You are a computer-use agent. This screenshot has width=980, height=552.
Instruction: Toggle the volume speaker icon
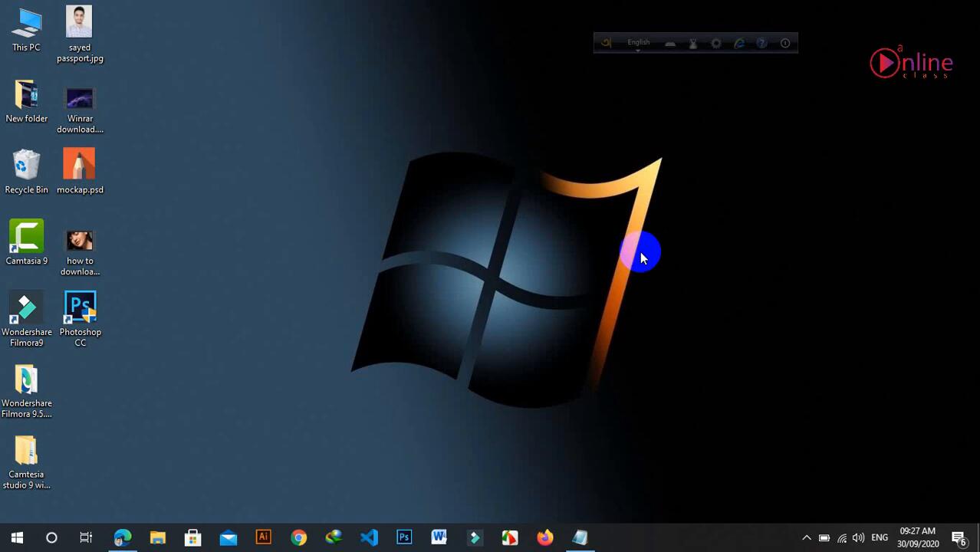[x=858, y=537]
